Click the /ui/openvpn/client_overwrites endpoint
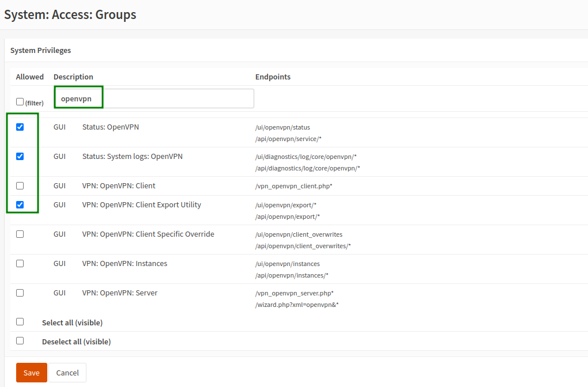The image size is (588, 387). tap(299, 234)
